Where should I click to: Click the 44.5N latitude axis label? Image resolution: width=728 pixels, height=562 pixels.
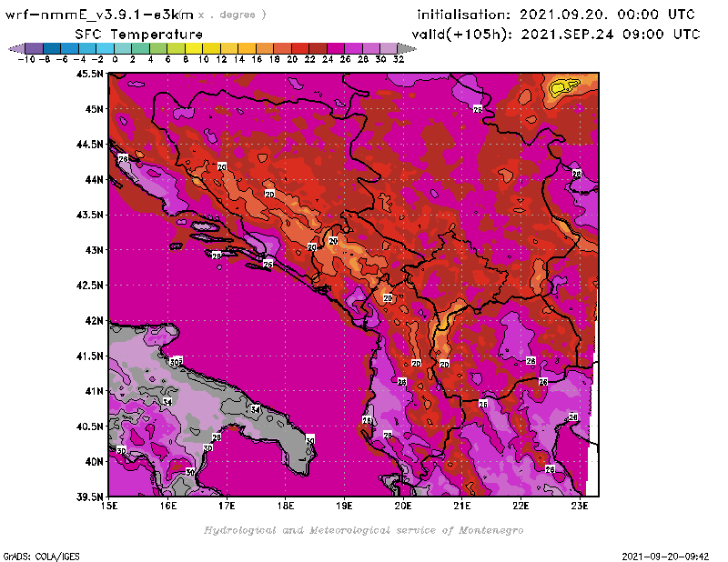point(89,144)
